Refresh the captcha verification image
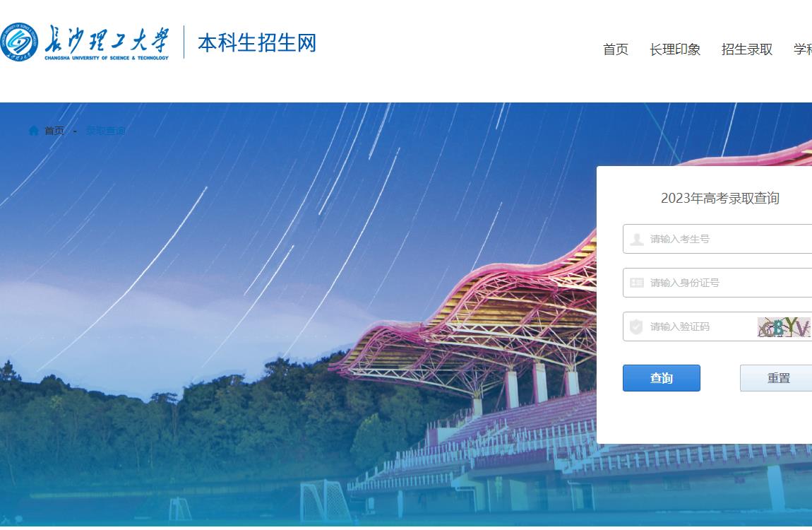 (784, 327)
